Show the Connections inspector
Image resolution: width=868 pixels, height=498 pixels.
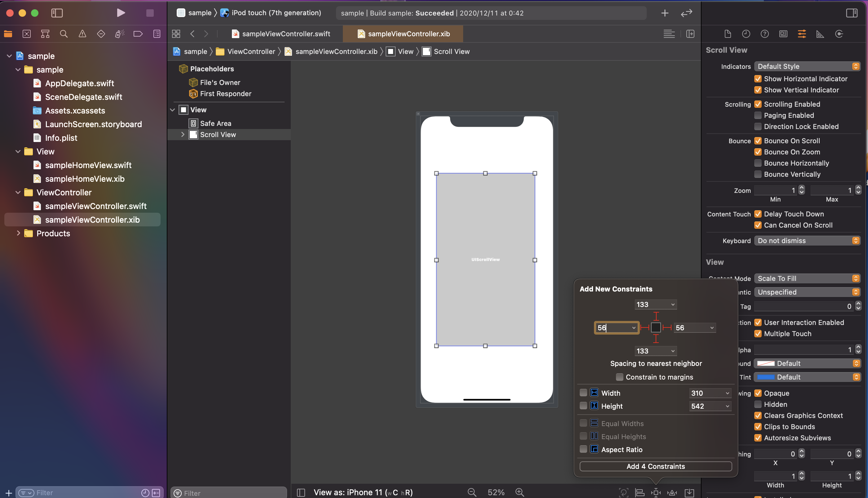(x=839, y=34)
